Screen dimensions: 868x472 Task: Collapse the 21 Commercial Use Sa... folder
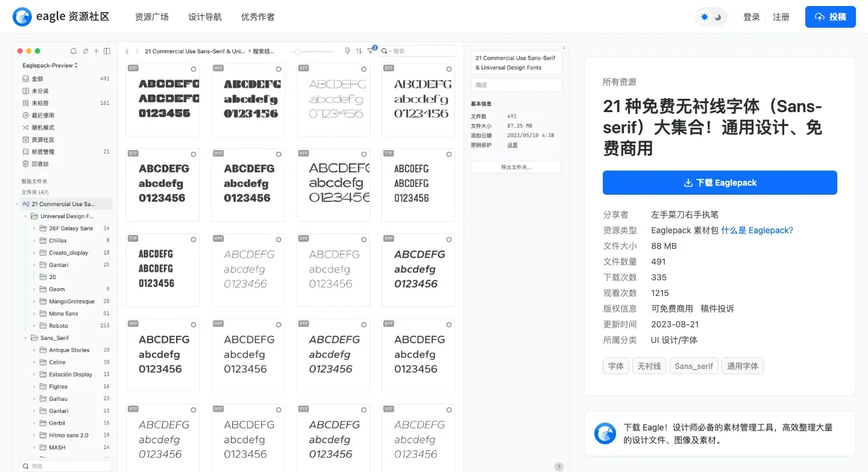point(17,204)
